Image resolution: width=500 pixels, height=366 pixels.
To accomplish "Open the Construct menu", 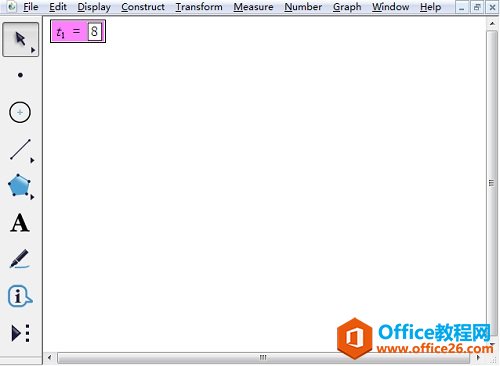I will click(x=143, y=7).
